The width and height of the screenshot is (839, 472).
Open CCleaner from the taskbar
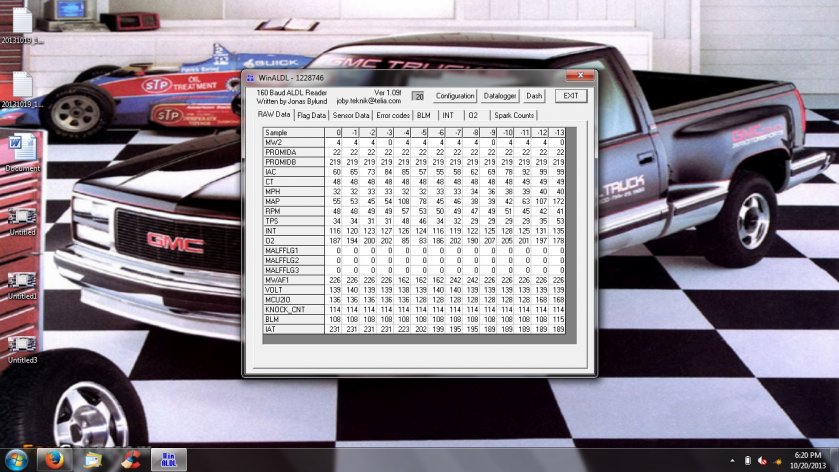(x=130, y=460)
